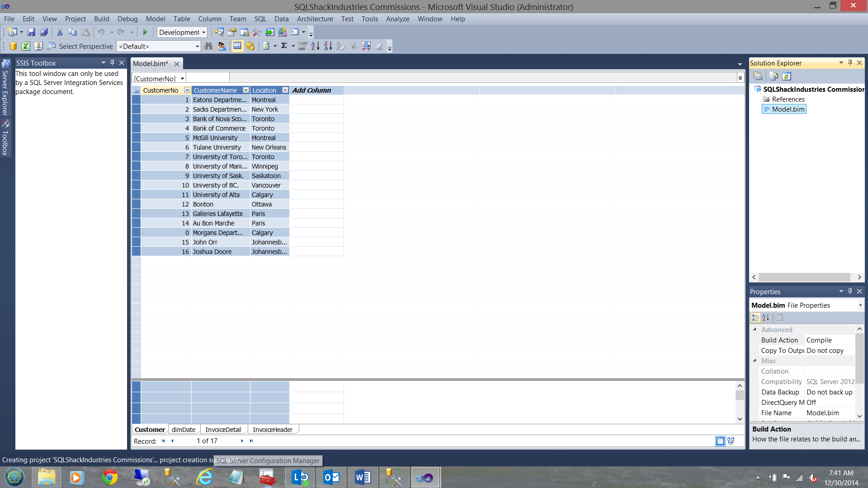This screenshot has height=488, width=868.
Task: Click the Save All toolbar icon
Action: 44,32
